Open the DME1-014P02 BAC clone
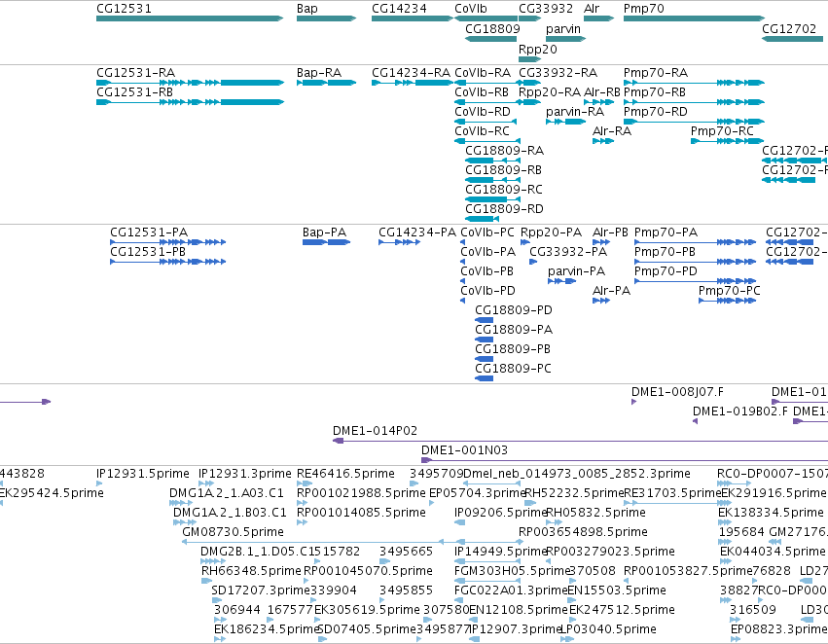 point(580,441)
